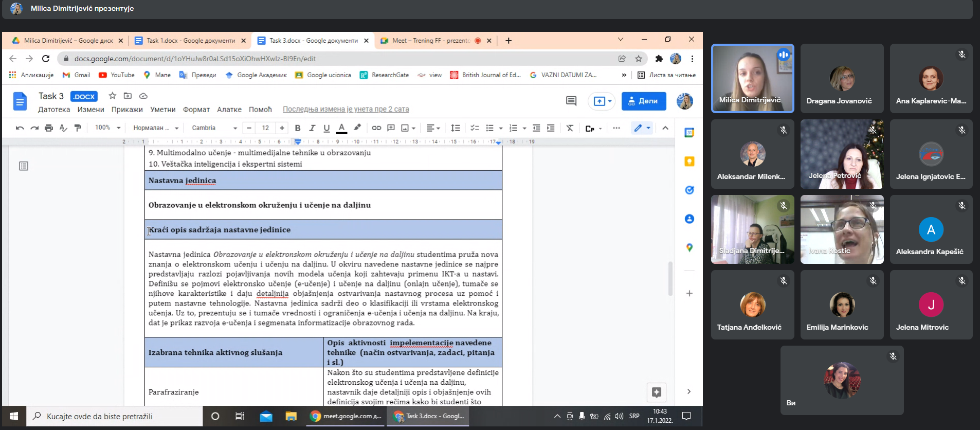Open the Формат menu
Viewport: 980px width, 430px height.
(196, 110)
